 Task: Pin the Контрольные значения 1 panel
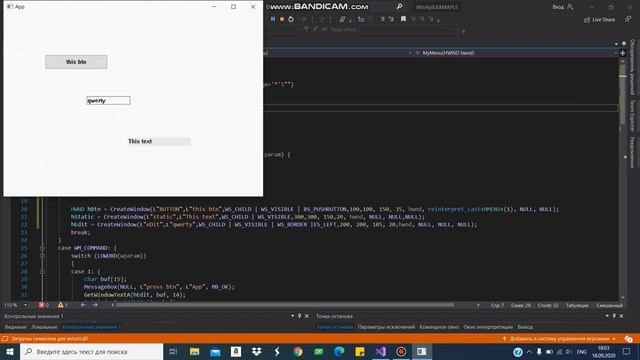(300, 316)
